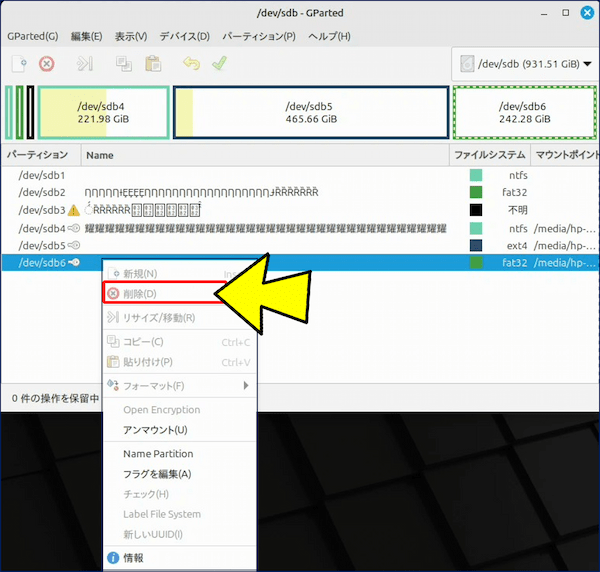600x572 pixels.
Task: Click the undo last operation icon
Action: point(191,64)
